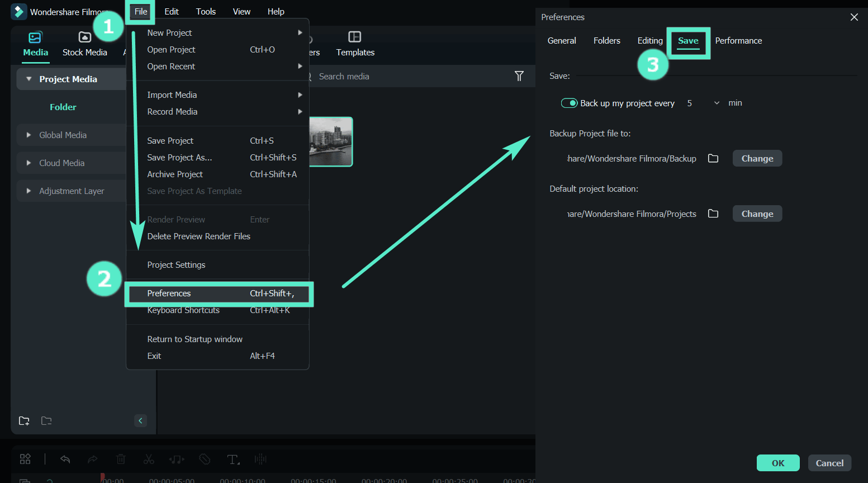Choose Preferences from the File menu
868x483 pixels.
218,293
